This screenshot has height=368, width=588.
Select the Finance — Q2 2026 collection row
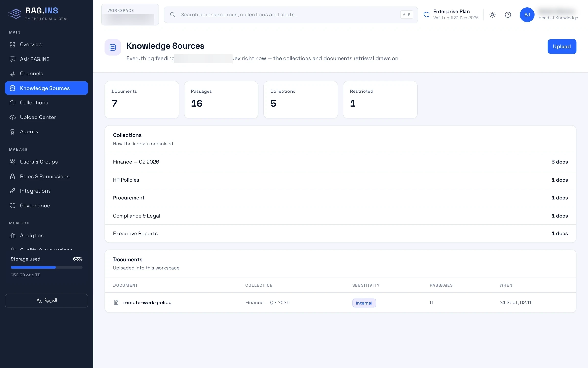(341, 162)
